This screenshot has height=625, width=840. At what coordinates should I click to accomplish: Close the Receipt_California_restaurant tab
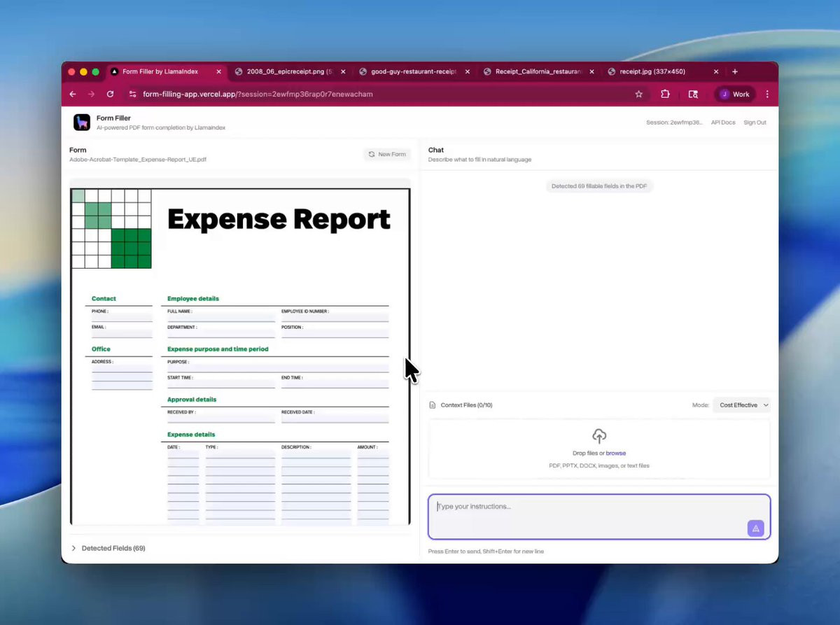pos(592,71)
